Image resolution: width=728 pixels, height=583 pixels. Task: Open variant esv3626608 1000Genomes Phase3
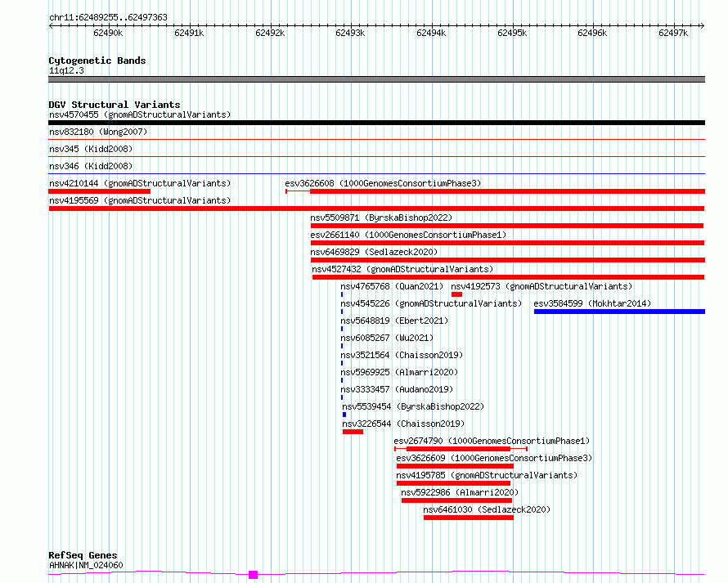[383, 183]
